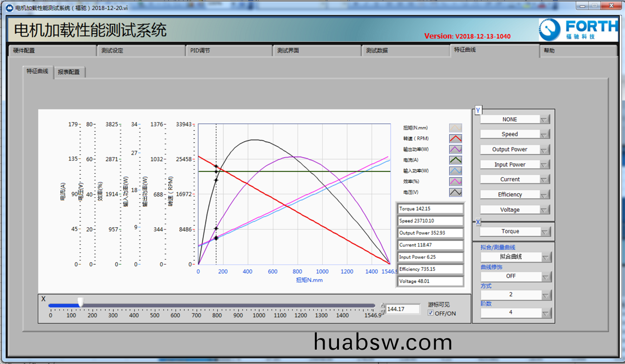Expand the 拟合曲线 curve type dropdown
Viewport: 625px width, 364px height.
point(546,257)
